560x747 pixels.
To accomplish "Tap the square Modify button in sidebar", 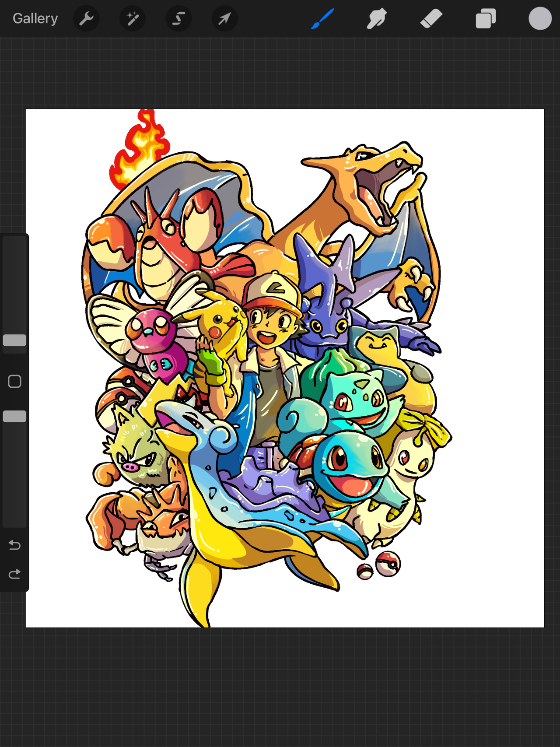I will [14, 381].
